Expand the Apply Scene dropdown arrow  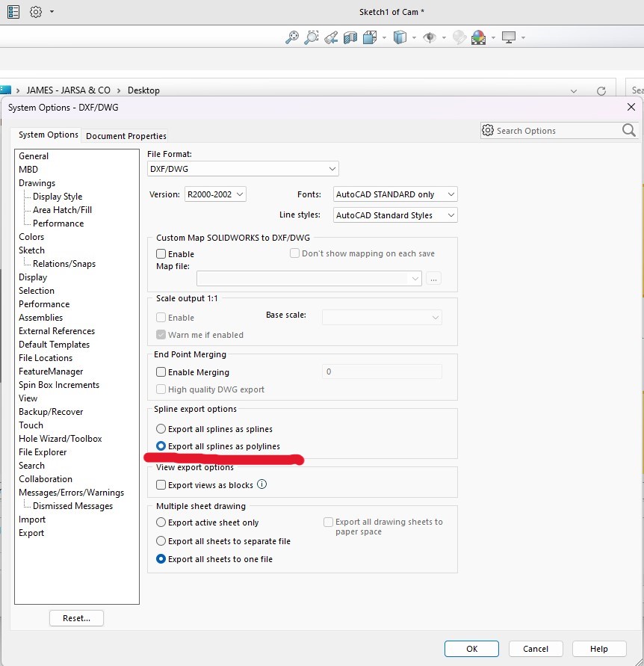click(x=493, y=38)
